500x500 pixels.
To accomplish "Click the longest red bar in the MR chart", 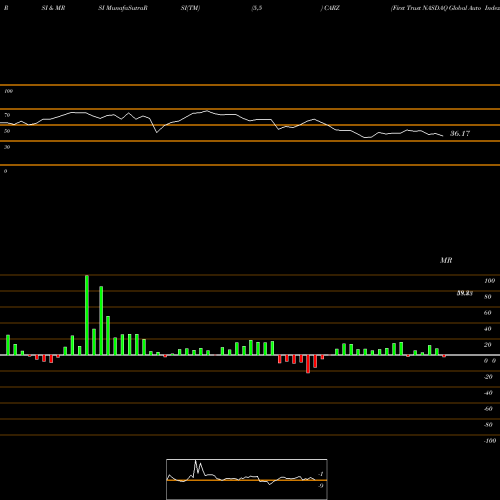I will [x=308, y=364].
